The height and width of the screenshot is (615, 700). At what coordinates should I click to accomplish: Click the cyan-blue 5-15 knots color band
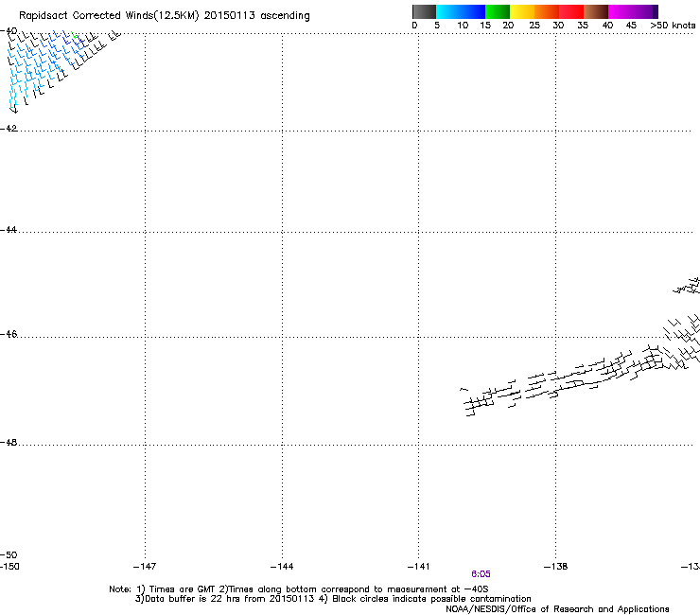461,11
